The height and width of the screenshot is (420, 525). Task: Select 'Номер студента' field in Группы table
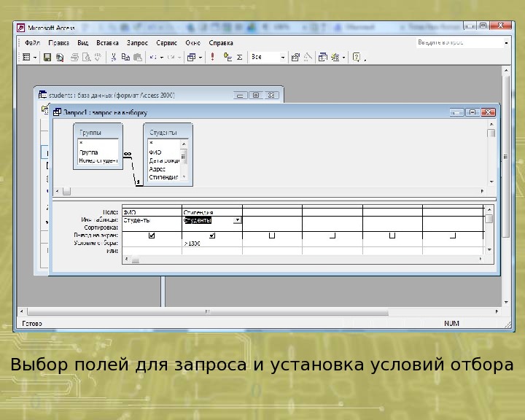click(x=98, y=160)
